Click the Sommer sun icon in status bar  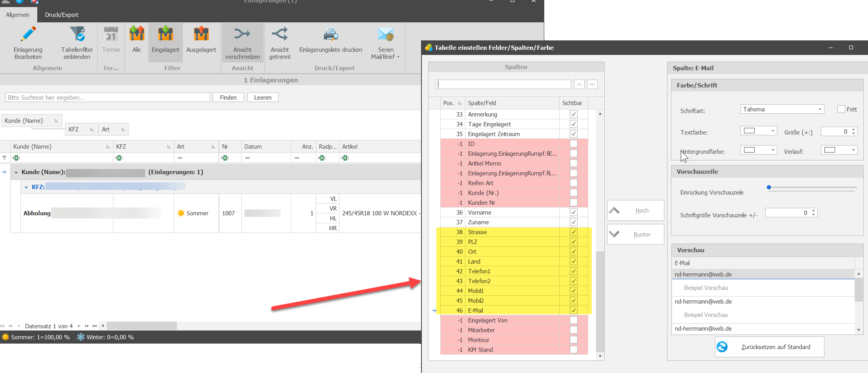[5, 337]
